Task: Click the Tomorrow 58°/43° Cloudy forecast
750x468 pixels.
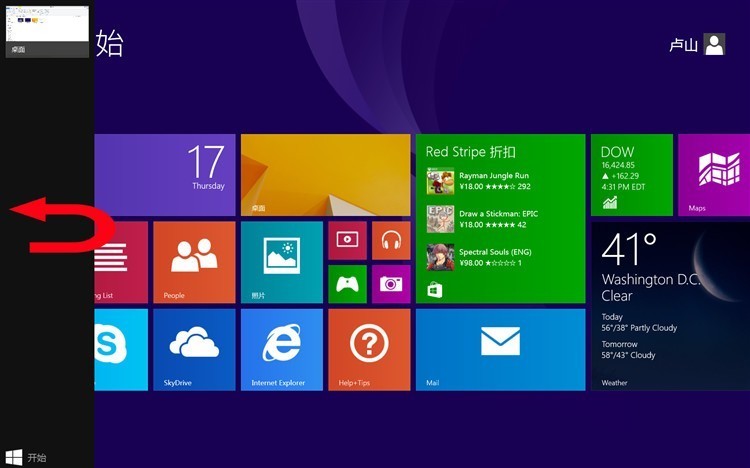Action: (628, 350)
